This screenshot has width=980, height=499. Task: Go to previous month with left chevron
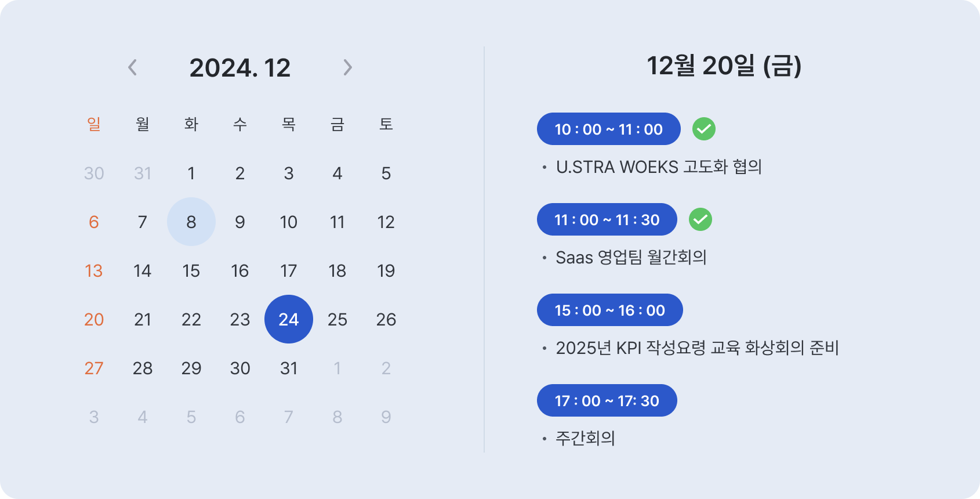pos(133,67)
